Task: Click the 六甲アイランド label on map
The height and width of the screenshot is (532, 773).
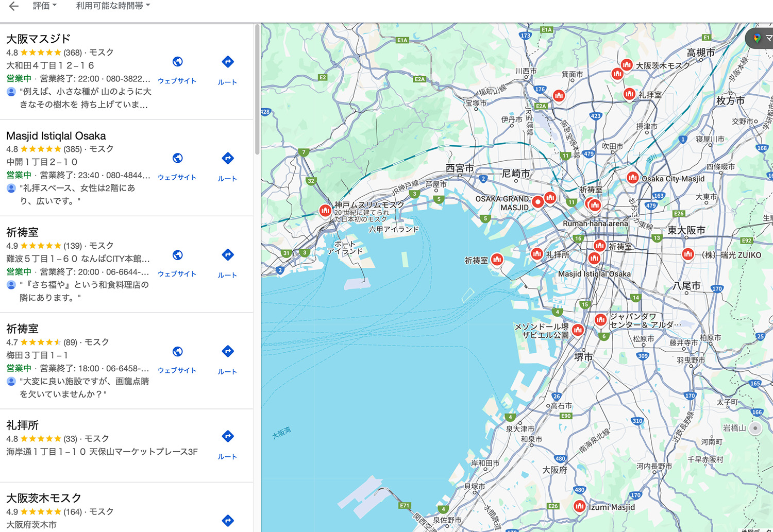Action: point(394,229)
